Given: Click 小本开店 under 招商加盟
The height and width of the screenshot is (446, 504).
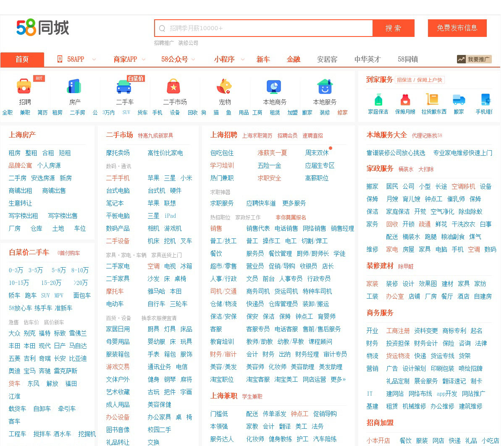Looking at the screenshot, I should (378, 441).
